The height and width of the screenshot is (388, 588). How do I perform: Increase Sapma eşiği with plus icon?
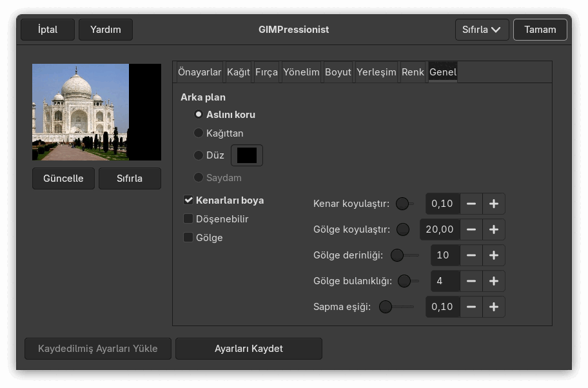pyautogui.click(x=494, y=307)
